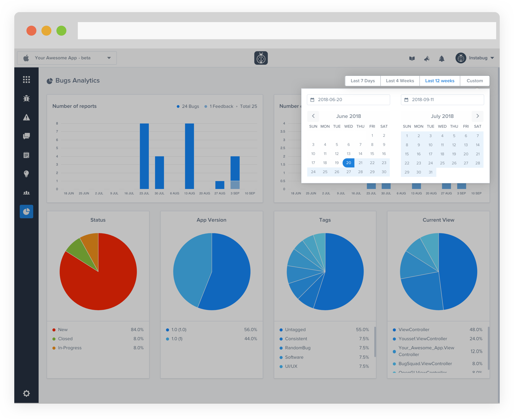514x420 pixels.
Task: Click the Instabug account avatar
Action: [x=461, y=58]
